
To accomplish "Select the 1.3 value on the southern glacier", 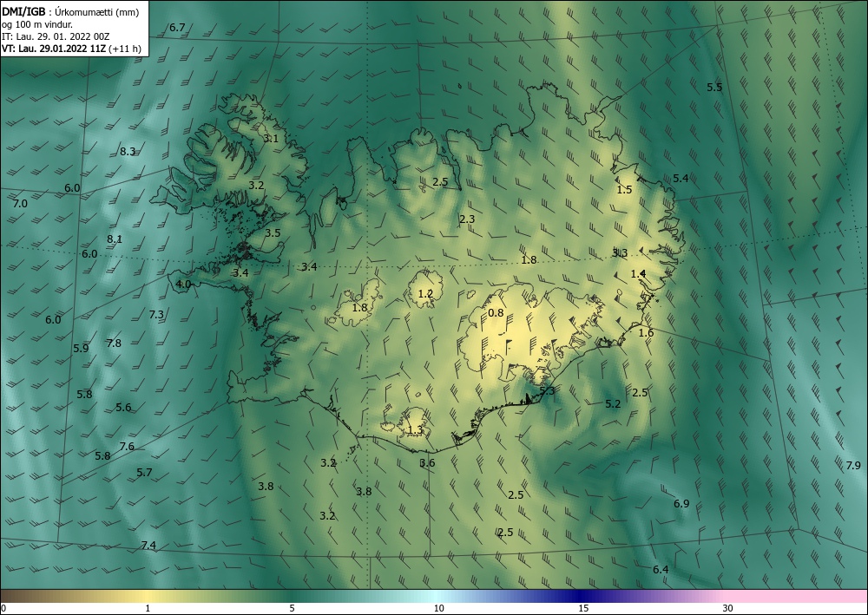I will 415,429.
